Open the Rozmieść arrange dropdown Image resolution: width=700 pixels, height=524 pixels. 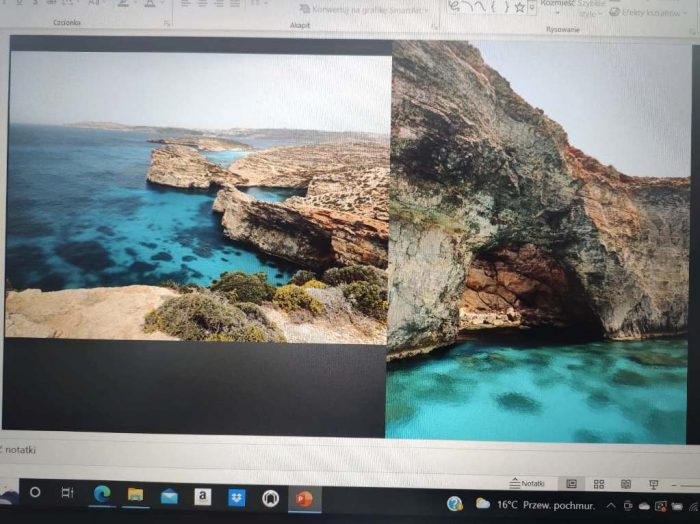(x=557, y=4)
